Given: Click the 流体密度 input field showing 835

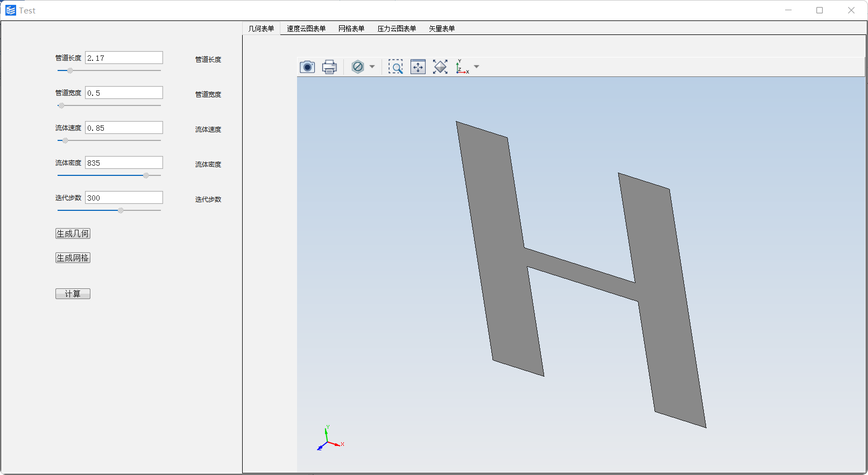Looking at the screenshot, I should (x=124, y=162).
